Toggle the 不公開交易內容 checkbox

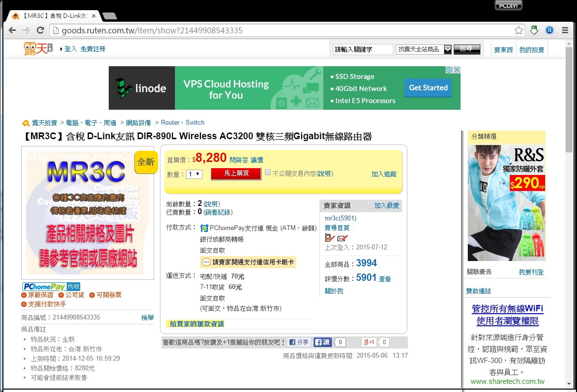pyautogui.click(x=268, y=172)
